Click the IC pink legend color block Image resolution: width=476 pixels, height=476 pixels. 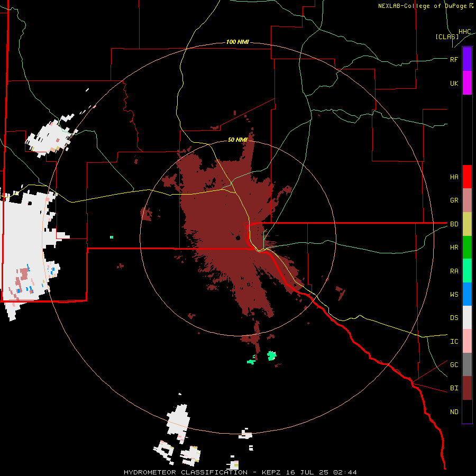[x=467, y=341]
